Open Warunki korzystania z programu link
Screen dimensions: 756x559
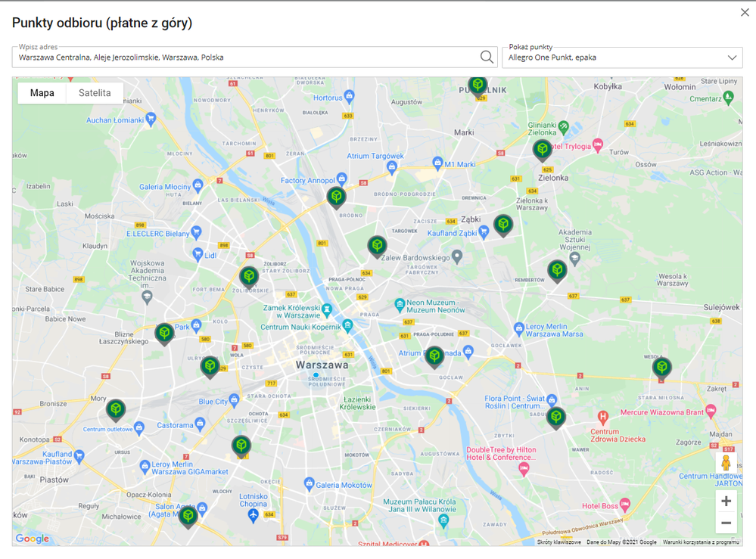point(701,542)
